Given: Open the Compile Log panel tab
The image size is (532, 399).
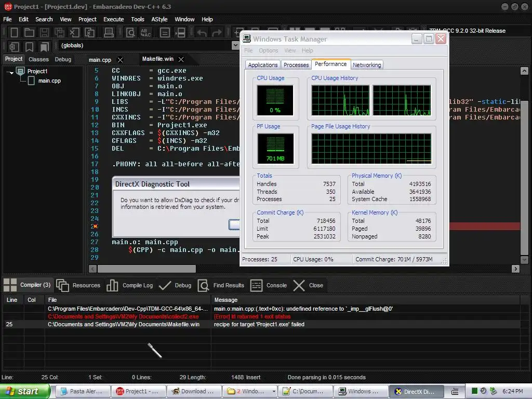Looking at the screenshot, I should tap(129, 285).
